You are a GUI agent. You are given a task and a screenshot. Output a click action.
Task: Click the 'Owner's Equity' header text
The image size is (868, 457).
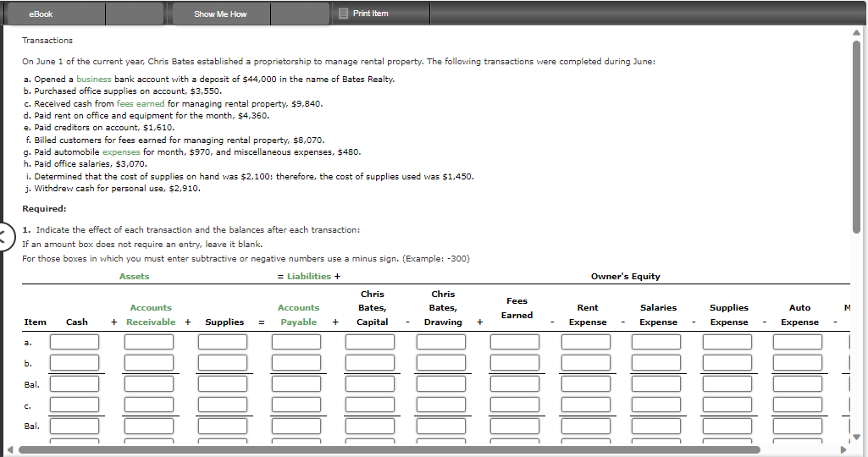[x=626, y=276]
